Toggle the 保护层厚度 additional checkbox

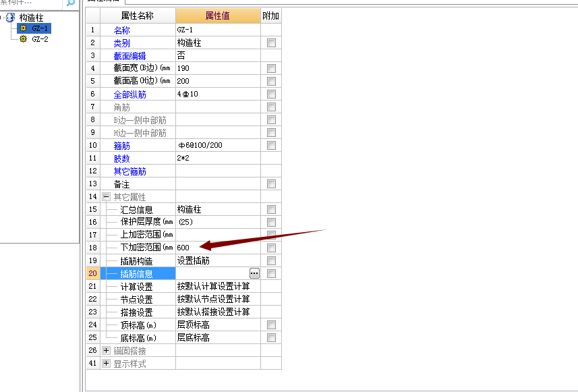pyautogui.click(x=271, y=222)
